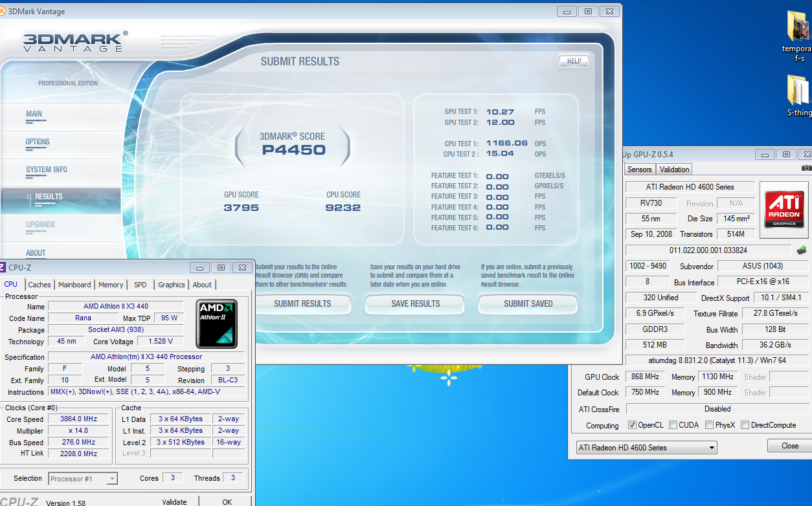This screenshot has width=812, height=506.
Task: Click the GPU TEST 1 value 10.27
Action: point(501,112)
